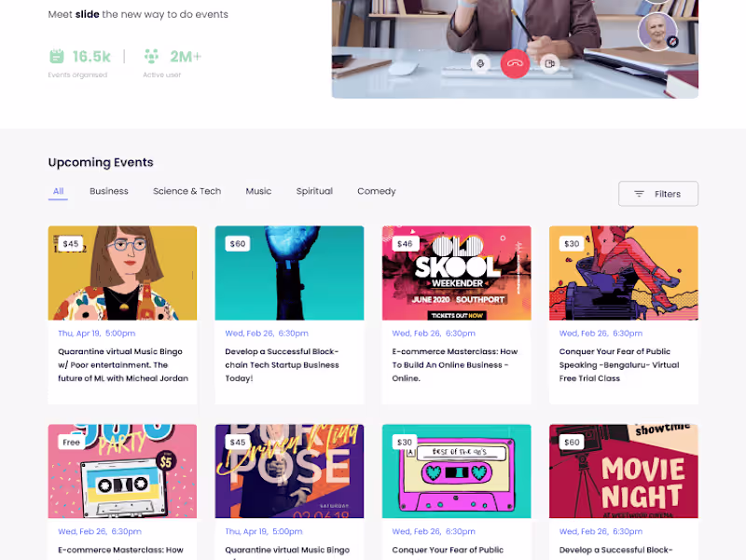Viewport: 746px width, 560px height.
Task: Open the Conquer Your Fear Bengaluru event title
Action: coord(619,364)
